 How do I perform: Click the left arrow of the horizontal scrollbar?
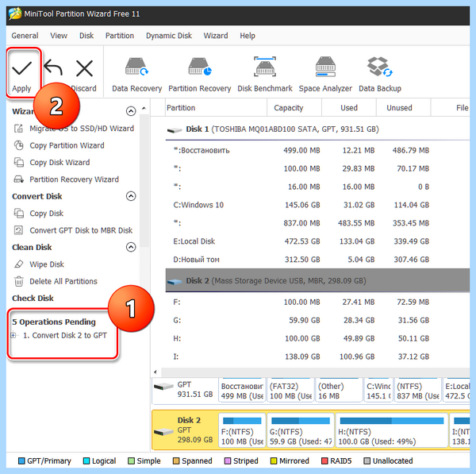click(x=155, y=372)
